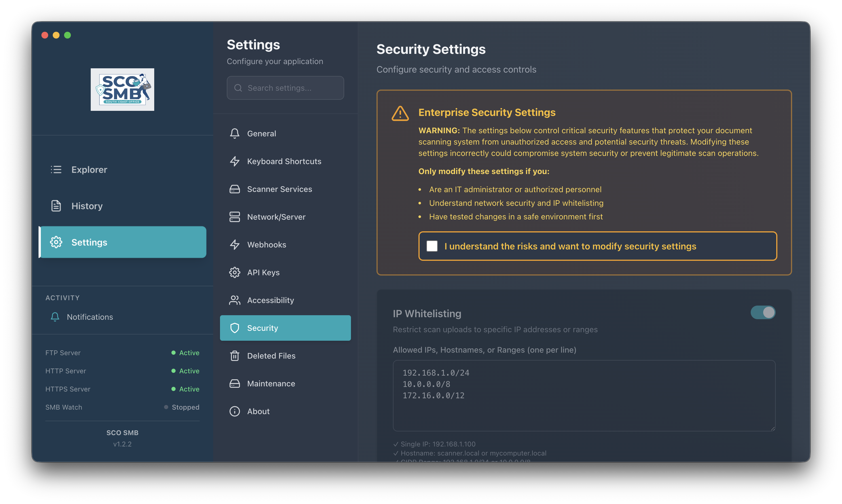Click the History document icon

(56, 206)
